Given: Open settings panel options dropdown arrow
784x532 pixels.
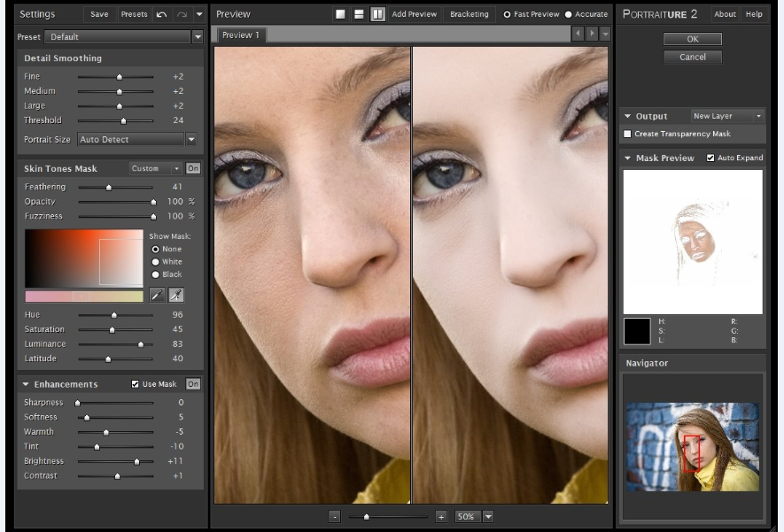Looking at the screenshot, I should click(x=199, y=14).
